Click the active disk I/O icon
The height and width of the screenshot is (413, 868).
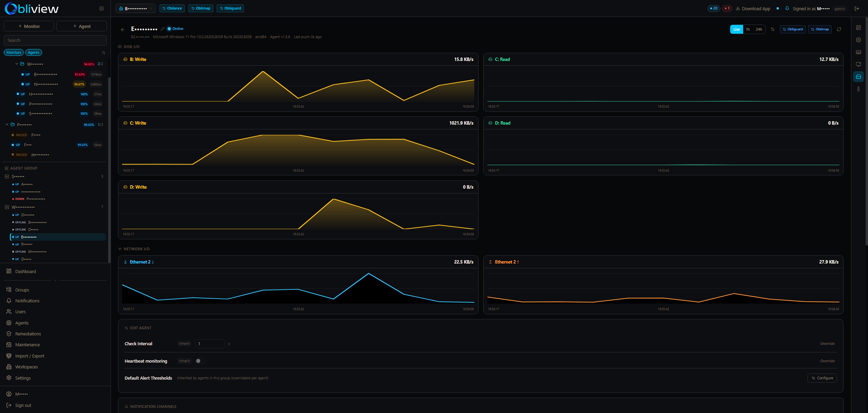click(859, 76)
